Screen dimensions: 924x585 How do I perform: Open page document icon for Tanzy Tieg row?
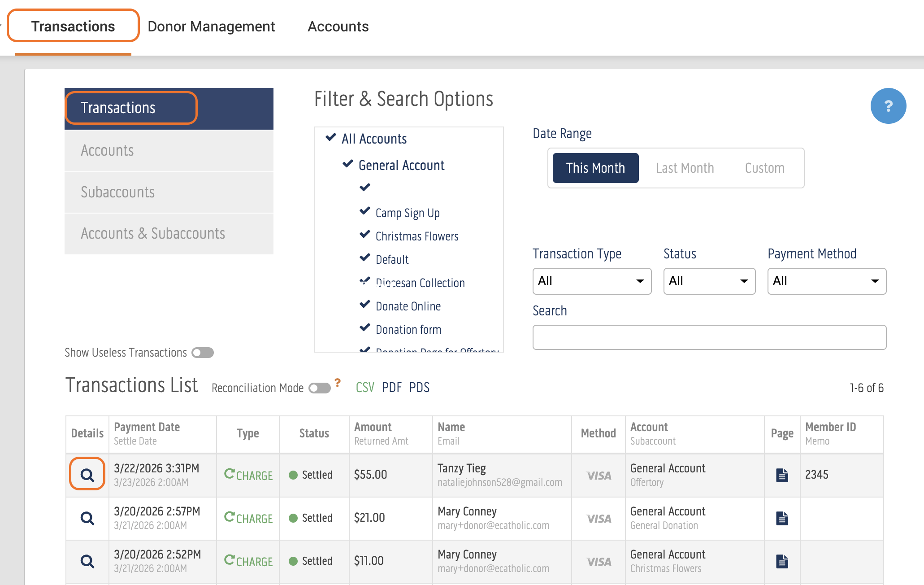click(x=782, y=475)
